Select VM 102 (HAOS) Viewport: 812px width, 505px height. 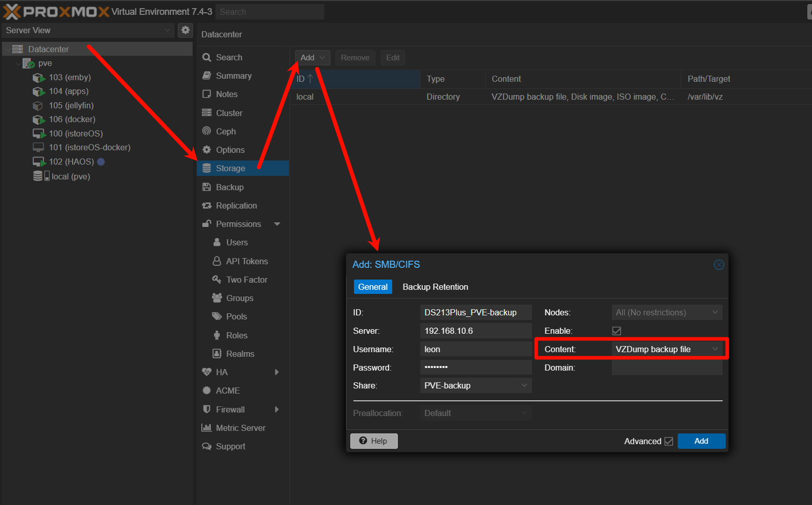[71, 162]
